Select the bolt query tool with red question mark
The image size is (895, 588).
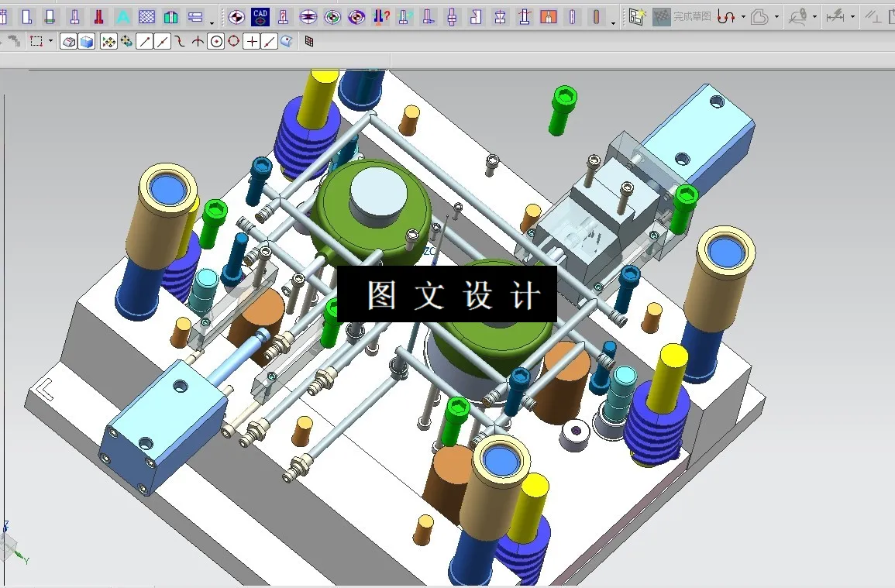pyautogui.click(x=380, y=16)
